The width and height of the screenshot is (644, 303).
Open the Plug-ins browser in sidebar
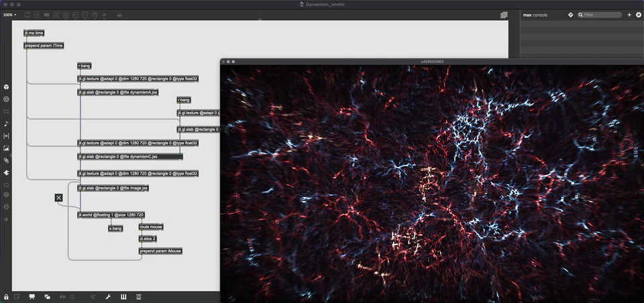tap(6, 173)
